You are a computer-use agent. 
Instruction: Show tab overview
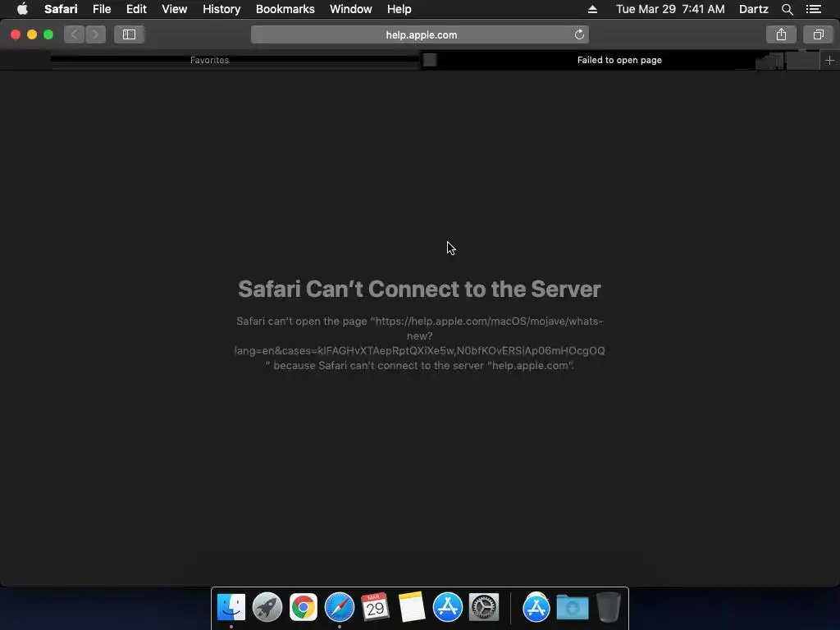point(818,34)
